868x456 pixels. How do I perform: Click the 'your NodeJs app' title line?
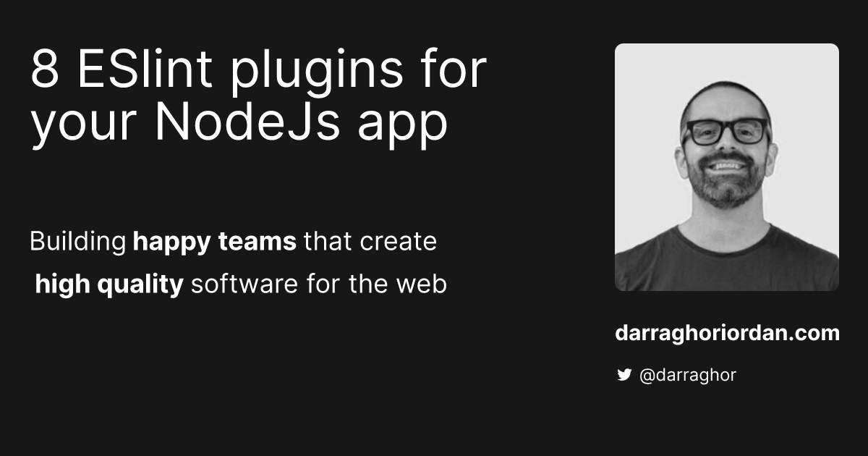[x=239, y=123]
